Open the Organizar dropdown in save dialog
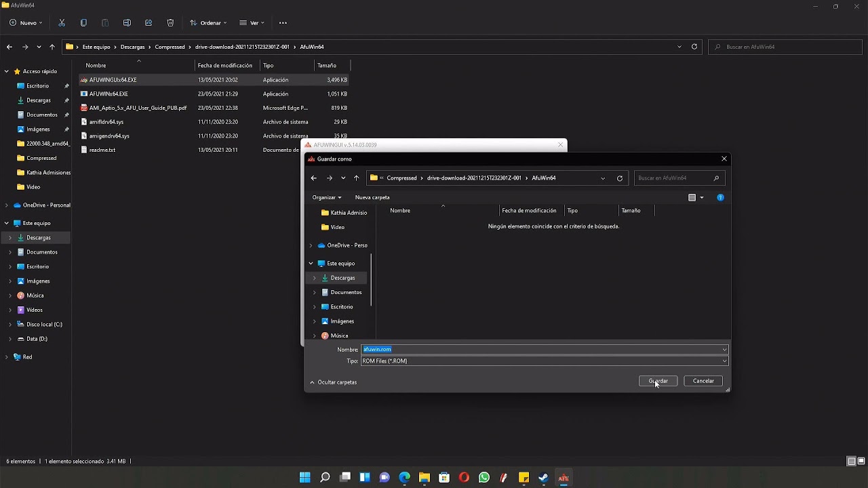868x488 pixels. click(x=327, y=197)
